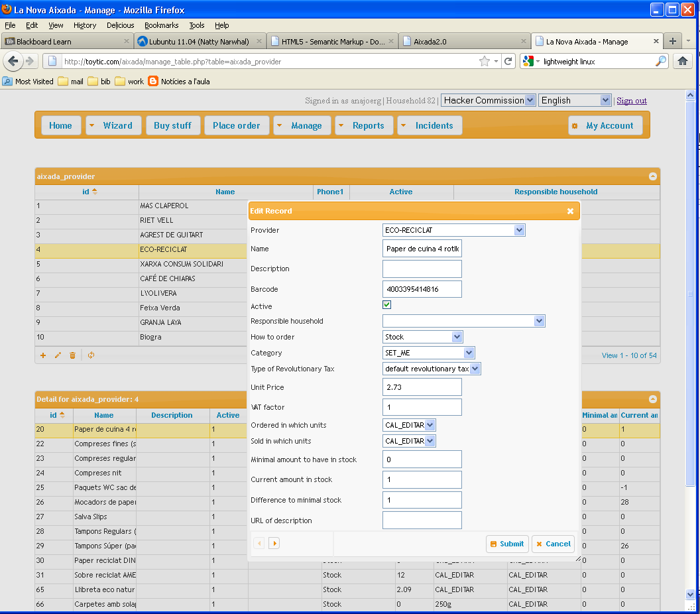Click the Submit button
700x614 pixels.
pyautogui.click(x=507, y=544)
